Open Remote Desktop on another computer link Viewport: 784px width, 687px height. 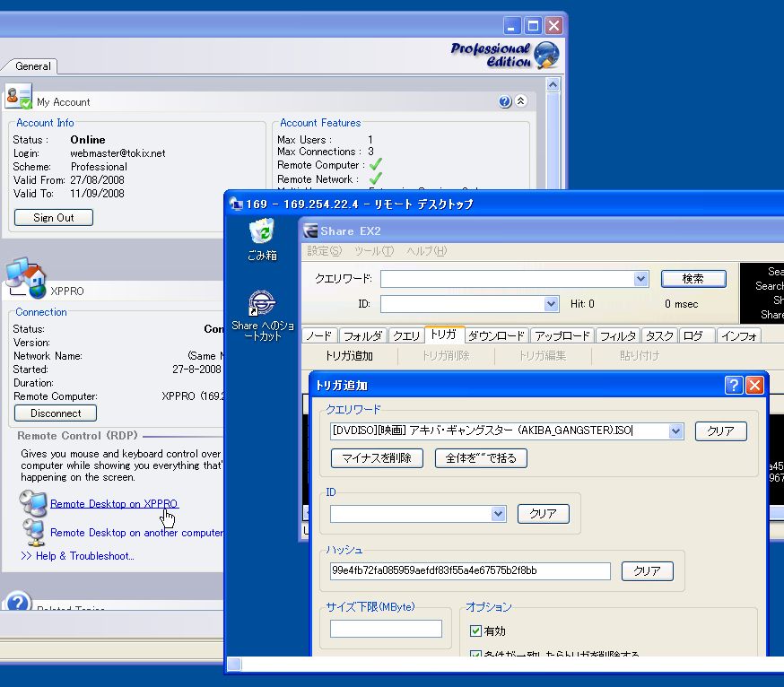pyautogui.click(x=136, y=533)
